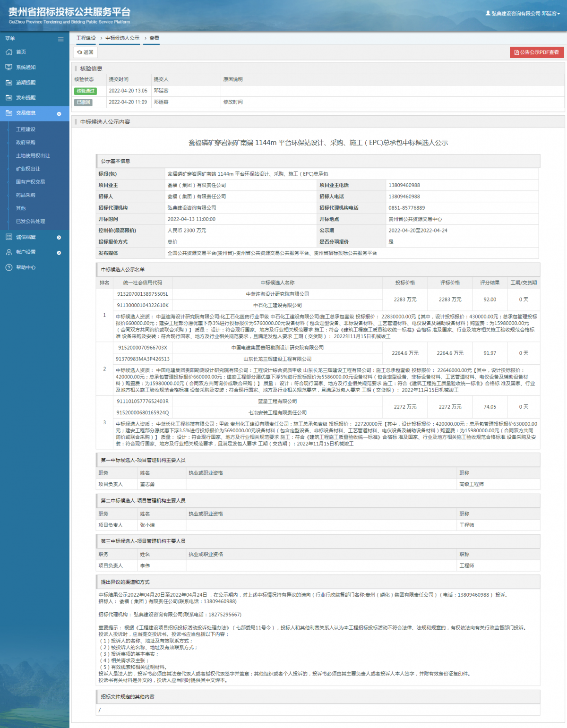Click the user icon beside 帐户设置
Image resolution: width=567 pixels, height=728 pixels.
[9, 252]
